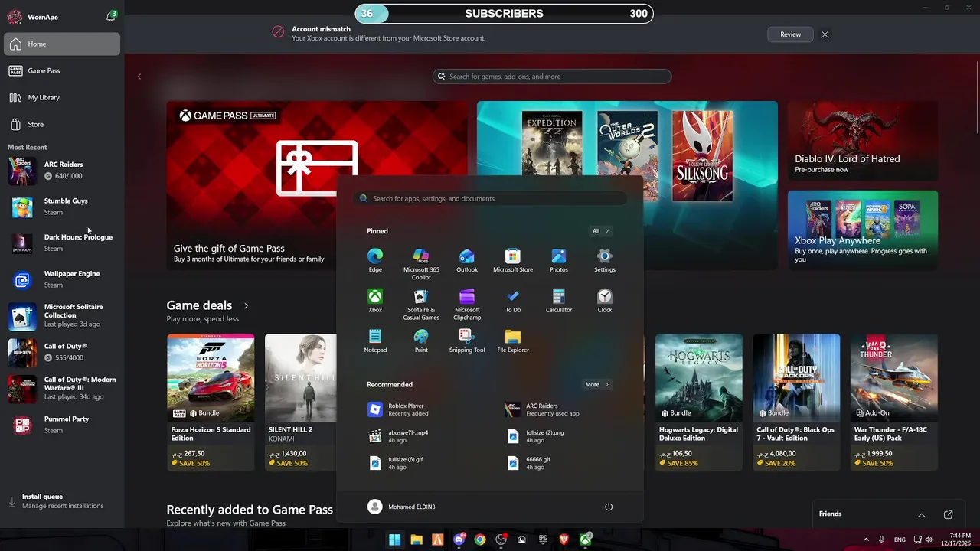Viewport: 980px width, 551px height.
Task: Launch Xbox from Start pinned apps
Action: coord(375,301)
